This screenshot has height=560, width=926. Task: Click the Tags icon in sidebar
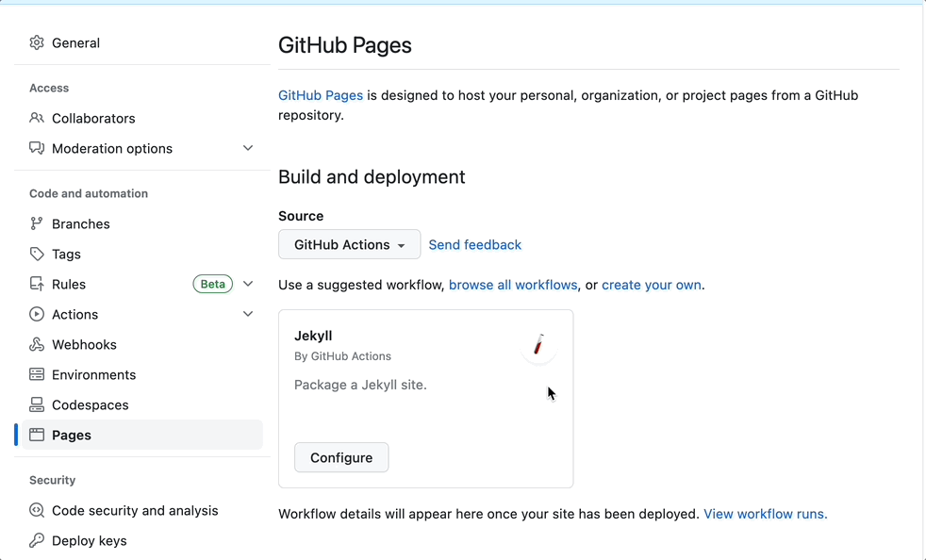36,254
